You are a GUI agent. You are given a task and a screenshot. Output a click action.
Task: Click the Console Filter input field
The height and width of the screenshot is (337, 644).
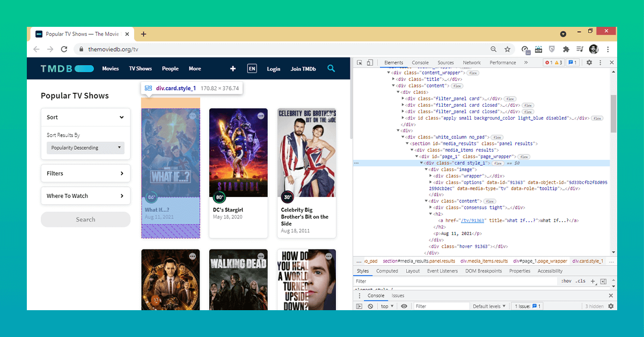click(x=441, y=306)
